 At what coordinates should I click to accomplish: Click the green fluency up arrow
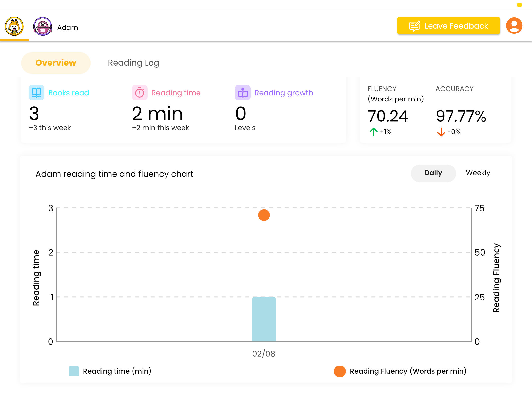coord(373,132)
